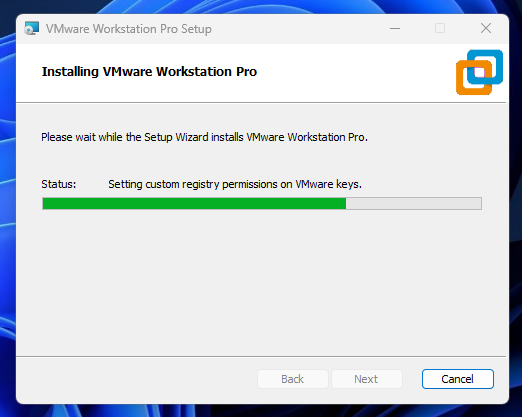The image size is (522, 417).
Task: Click the green filled portion of progress bar
Action: coord(194,203)
